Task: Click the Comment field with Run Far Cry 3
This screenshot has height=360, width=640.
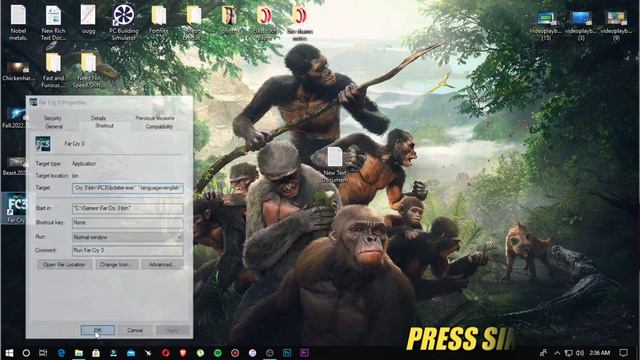Action: pyautogui.click(x=128, y=250)
